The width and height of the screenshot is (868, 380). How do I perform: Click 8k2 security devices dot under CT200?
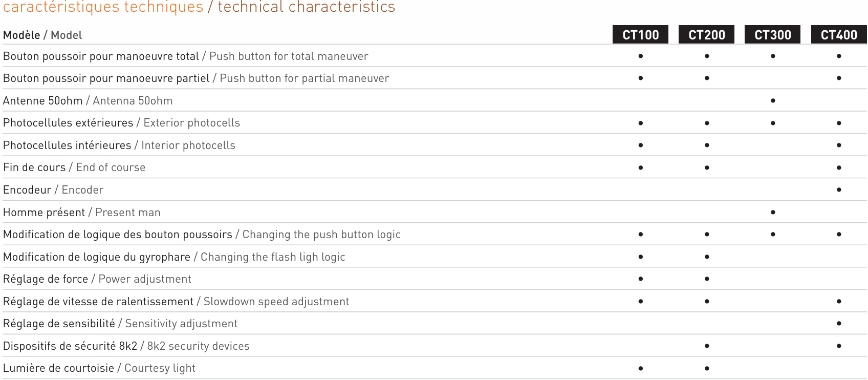click(x=707, y=346)
